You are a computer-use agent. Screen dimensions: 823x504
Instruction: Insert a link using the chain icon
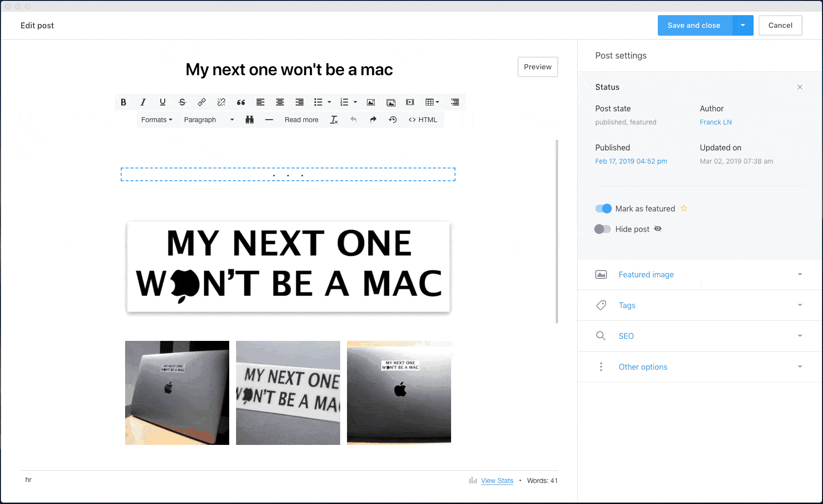pos(202,102)
